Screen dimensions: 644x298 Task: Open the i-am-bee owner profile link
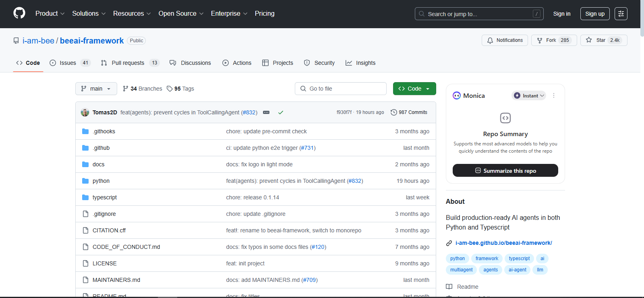38,41
